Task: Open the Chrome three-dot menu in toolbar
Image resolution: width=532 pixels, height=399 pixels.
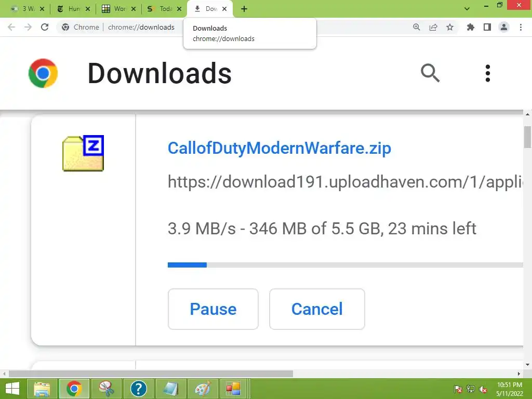Action: click(x=521, y=27)
